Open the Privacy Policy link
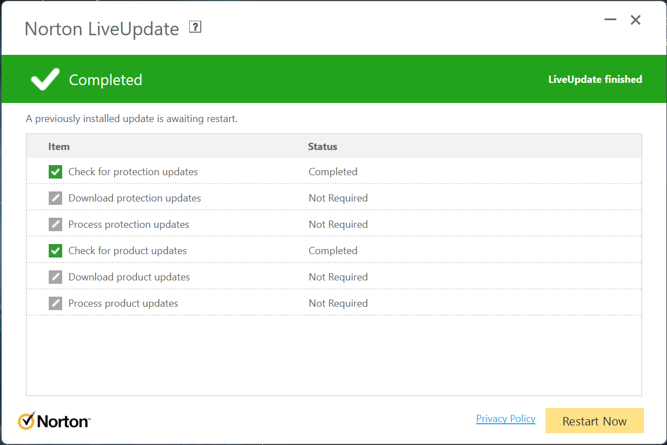Screen dimensions: 667x445 pos(505,419)
